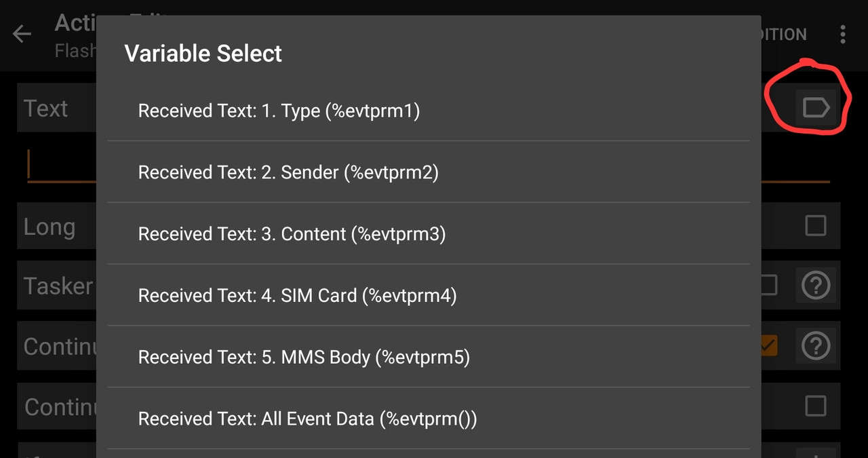Choose Received Text: 2. Sender (%evtprm2)
The width and height of the screenshot is (868, 458).
288,172
